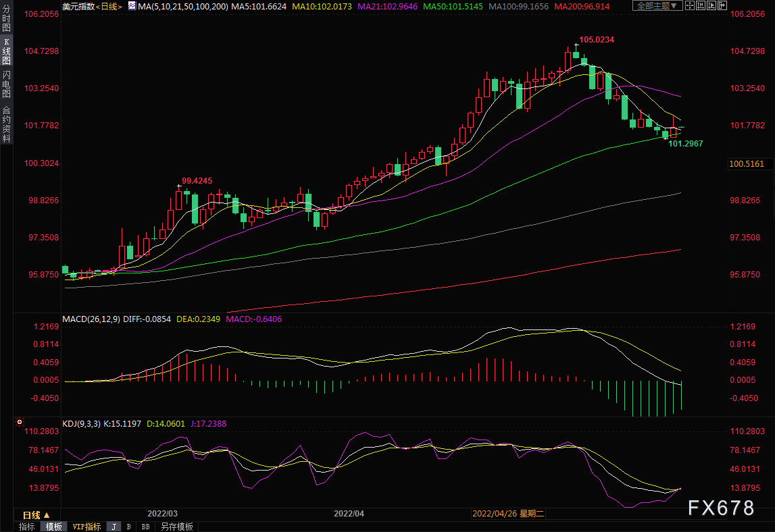Expand the 日线 period selector
Image resolution: width=775 pixels, height=532 pixels.
[x=36, y=514]
